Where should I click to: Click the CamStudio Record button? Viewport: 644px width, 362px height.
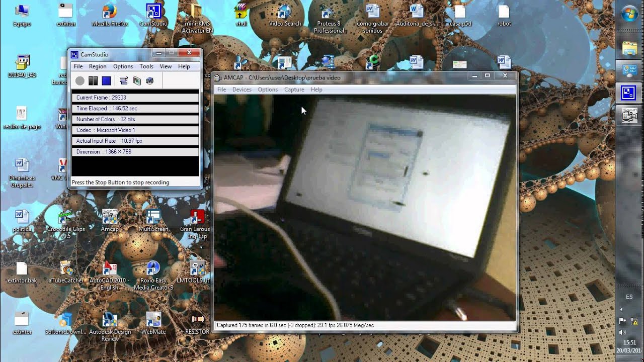[x=80, y=81]
